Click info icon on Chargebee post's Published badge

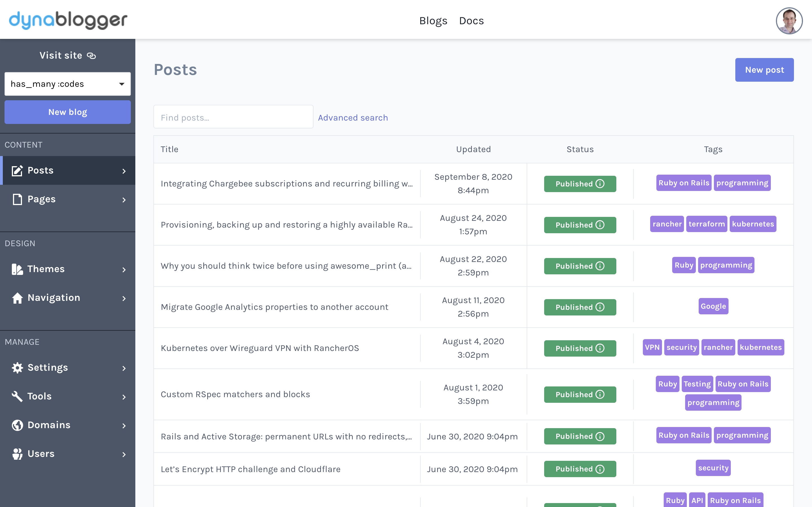(x=600, y=184)
